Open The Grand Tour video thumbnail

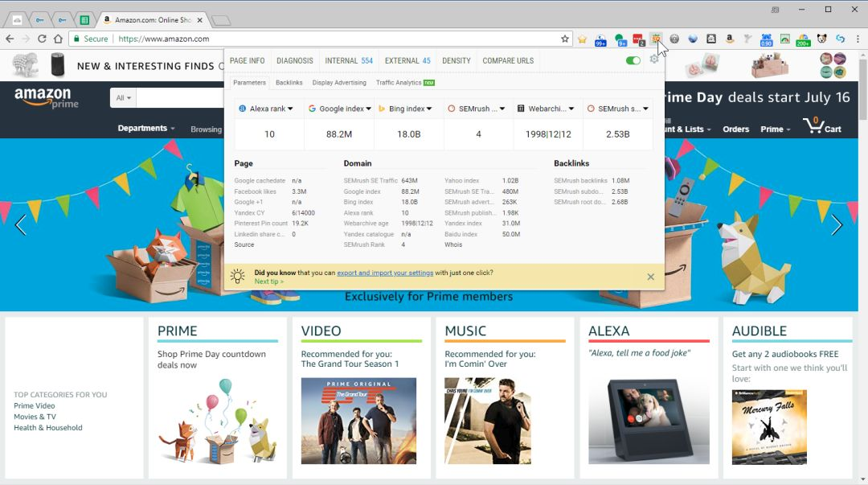pyautogui.click(x=358, y=421)
